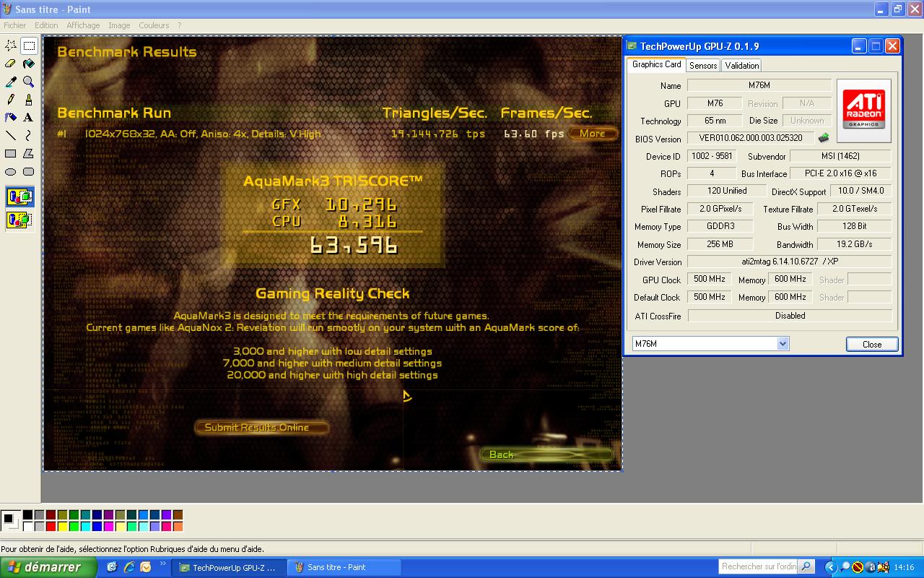The height and width of the screenshot is (578, 924).
Task: Click the démarrer start button
Action: pos(48,567)
